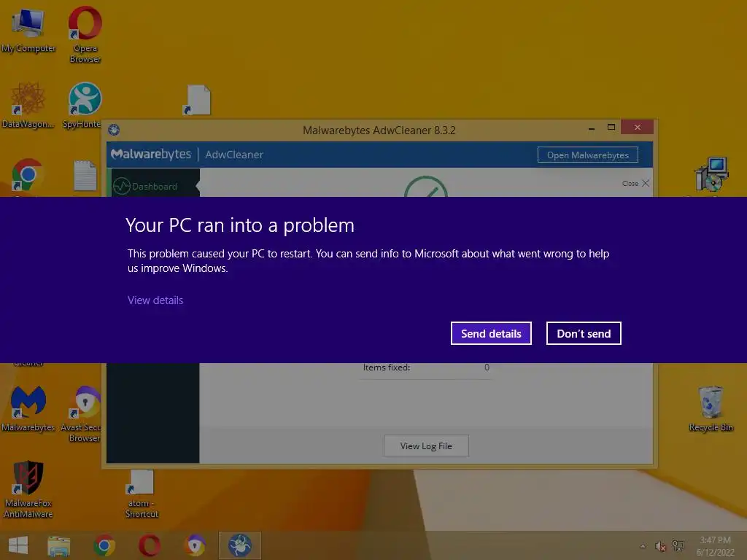Open installer icon at desktop right edge

click(712, 174)
